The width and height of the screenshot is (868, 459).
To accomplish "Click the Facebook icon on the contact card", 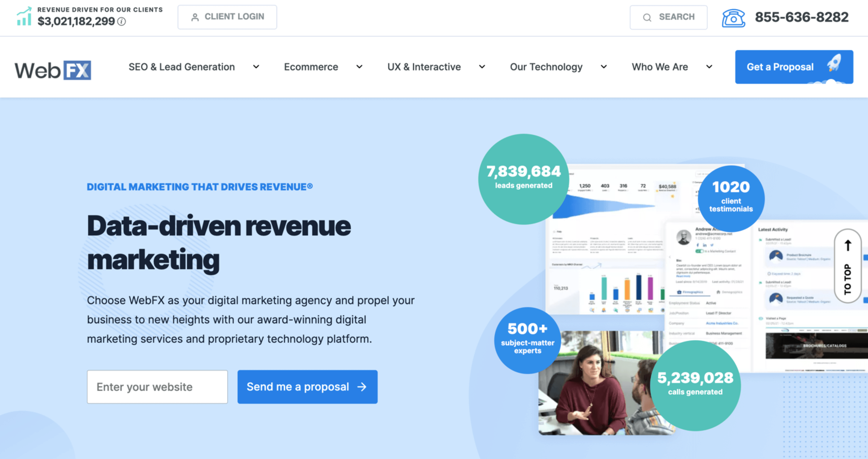I will click(698, 245).
